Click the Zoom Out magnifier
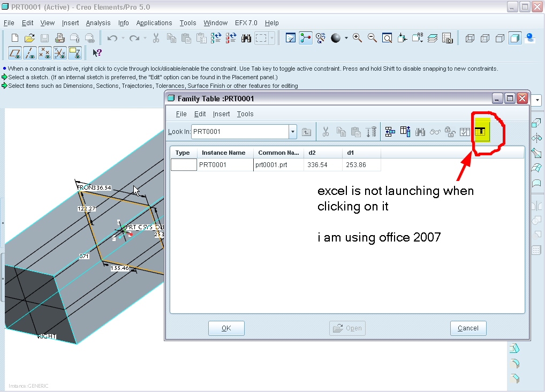The width and height of the screenshot is (545, 392). coord(372,38)
